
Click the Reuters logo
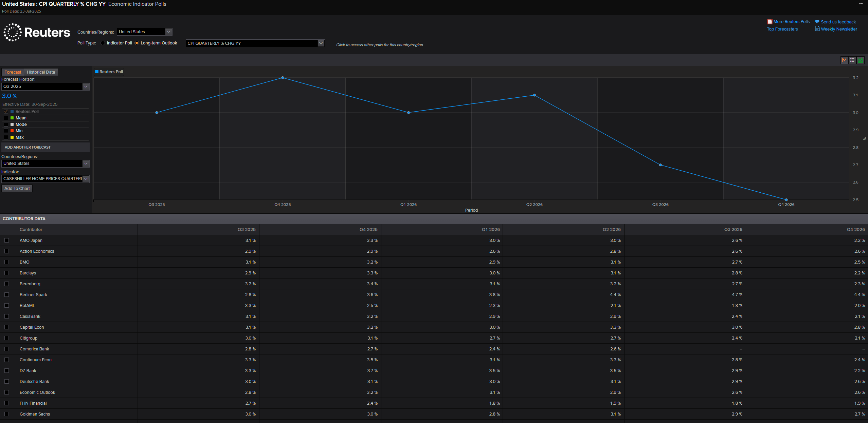tap(37, 33)
